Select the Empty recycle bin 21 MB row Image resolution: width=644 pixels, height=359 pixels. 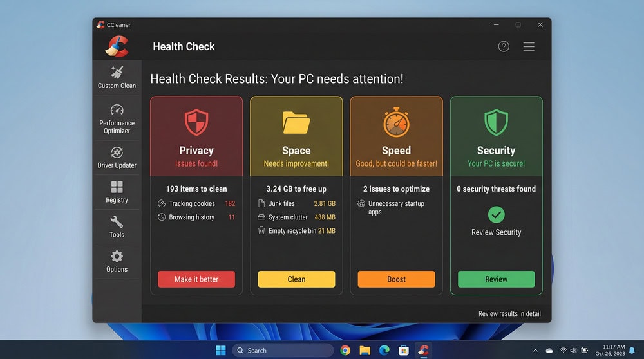(296, 230)
